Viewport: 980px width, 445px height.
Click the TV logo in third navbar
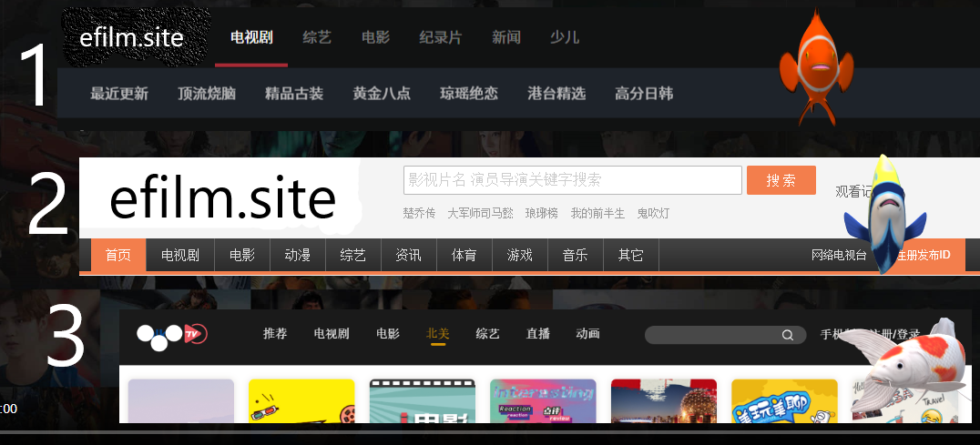(172, 335)
